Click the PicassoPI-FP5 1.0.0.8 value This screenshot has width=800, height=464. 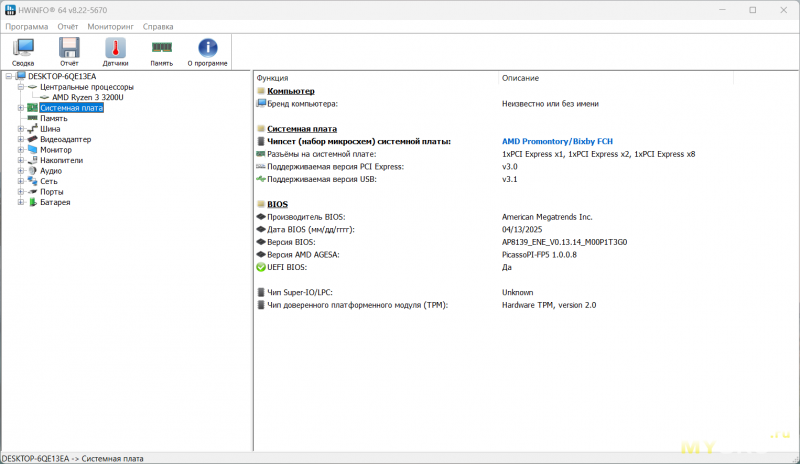[539, 255]
